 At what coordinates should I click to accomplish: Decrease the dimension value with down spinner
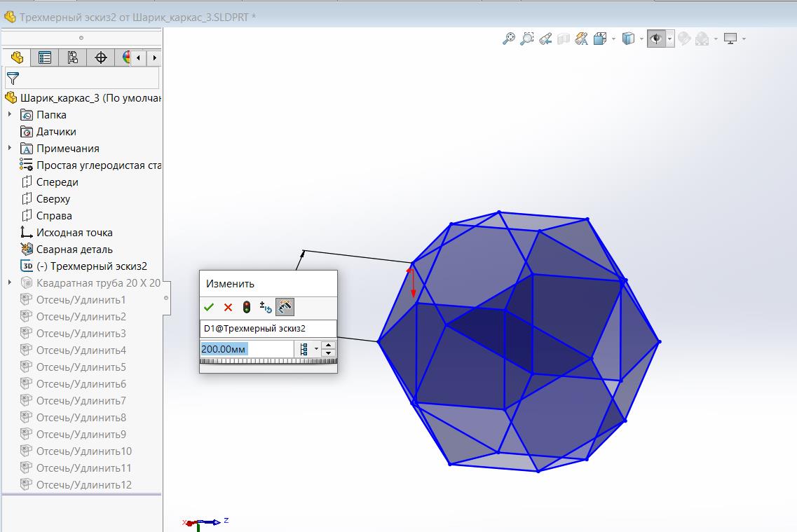(x=328, y=353)
